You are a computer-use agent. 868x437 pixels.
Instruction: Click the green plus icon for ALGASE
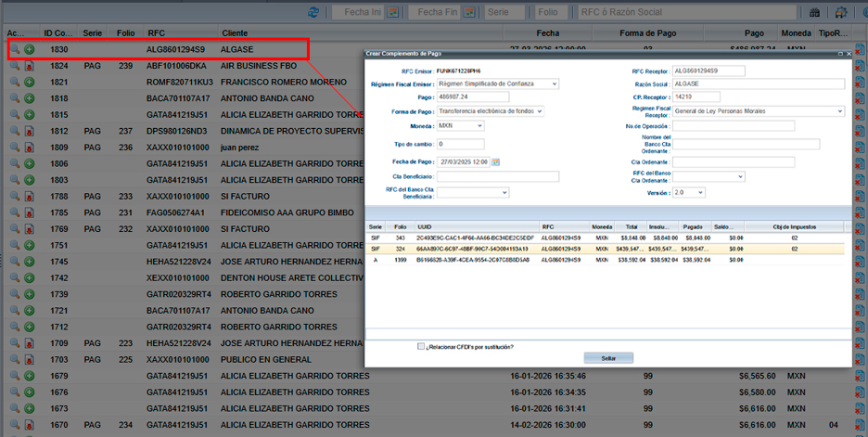(30, 48)
